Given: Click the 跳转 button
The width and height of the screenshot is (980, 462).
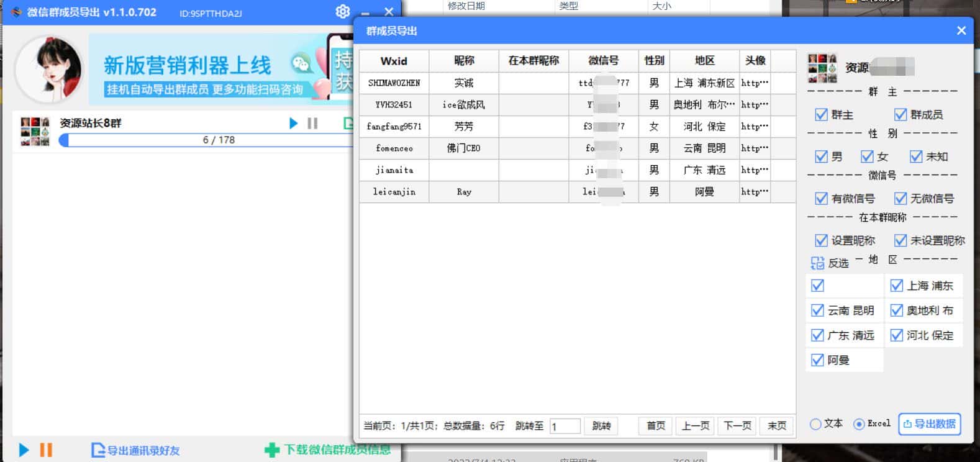Looking at the screenshot, I should (x=601, y=426).
